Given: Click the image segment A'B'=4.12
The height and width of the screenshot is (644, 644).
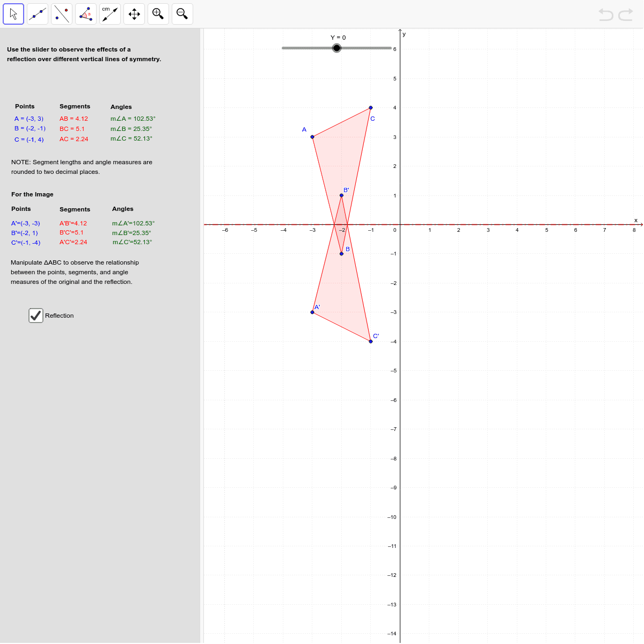Looking at the screenshot, I should point(73,223).
